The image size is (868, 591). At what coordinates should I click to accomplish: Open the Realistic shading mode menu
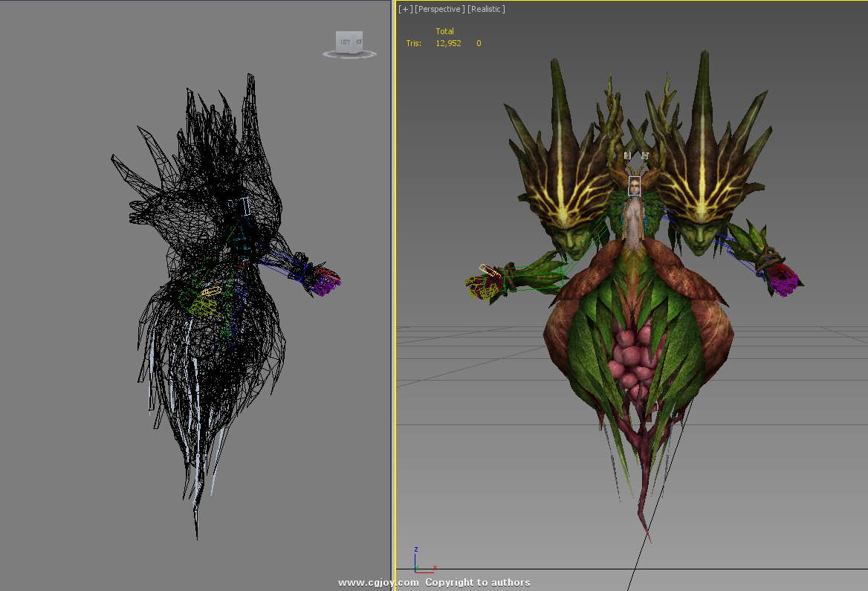click(486, 9)
